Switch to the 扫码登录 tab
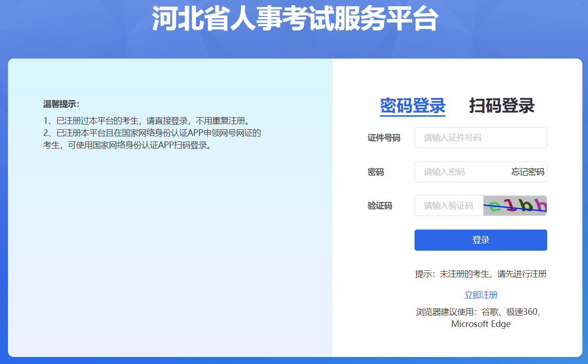The height and width of the screenshot is (364, 588). [502, 106]
